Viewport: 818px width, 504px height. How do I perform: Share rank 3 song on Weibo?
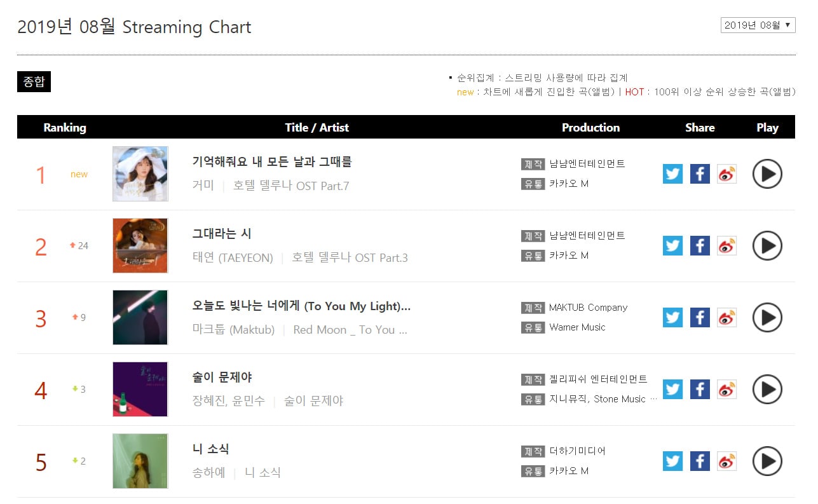[726, 317]
